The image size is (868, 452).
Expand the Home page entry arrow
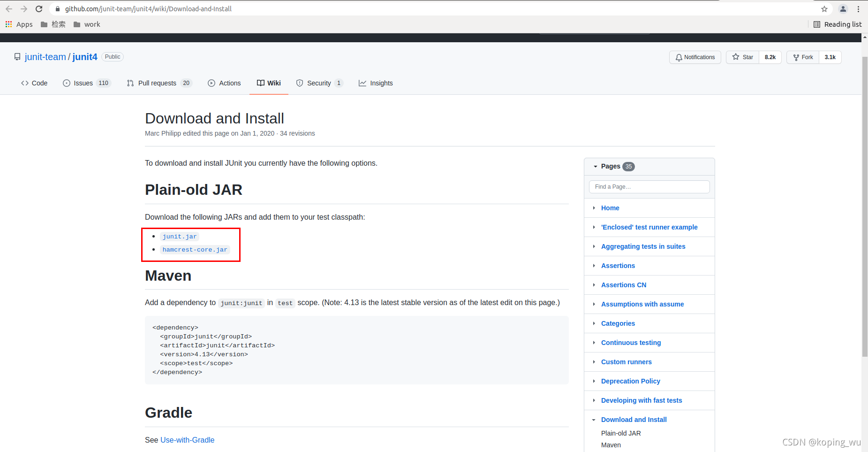(x=594, y=208)
